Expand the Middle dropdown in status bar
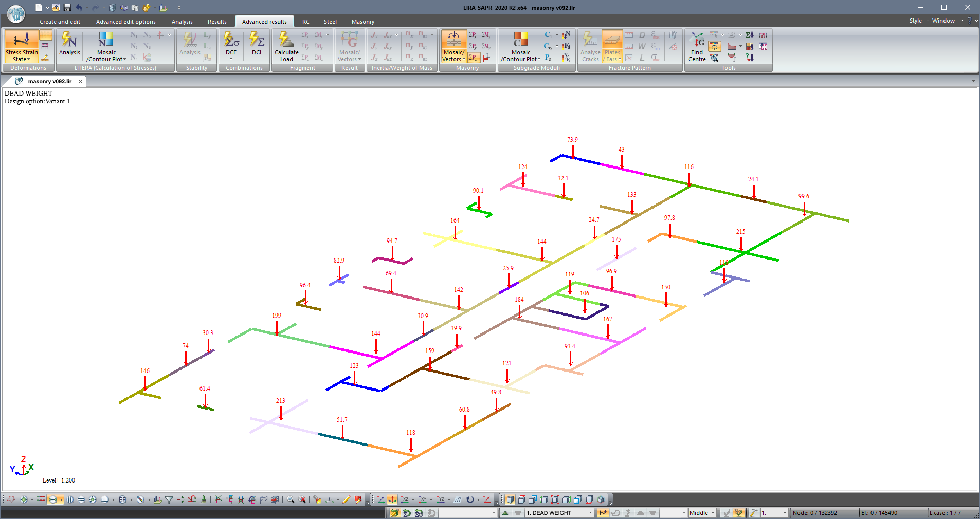The image size is (980, 519). (713, 513)
